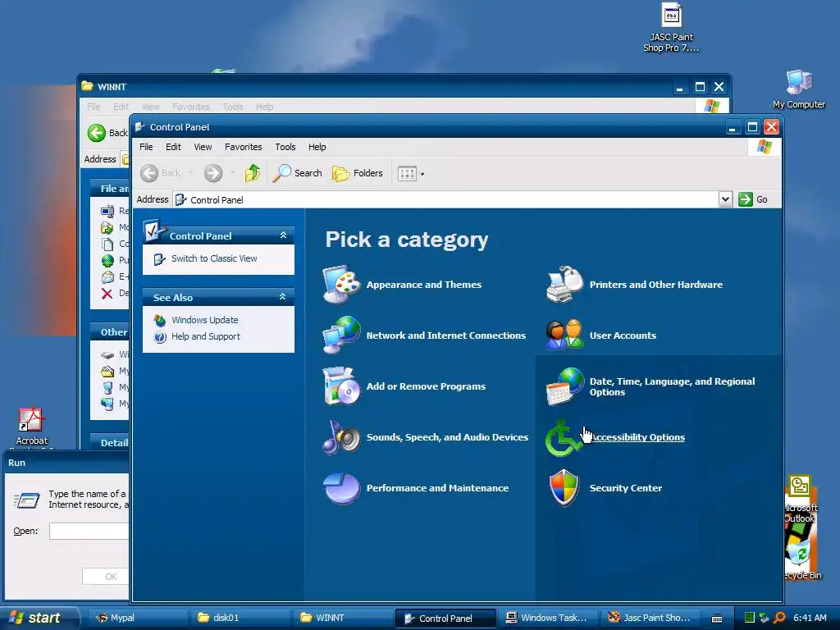This screenshot has width=840, height=630.
Task: Click Control Panel address bar field
Action: click(x=445, y=200)
